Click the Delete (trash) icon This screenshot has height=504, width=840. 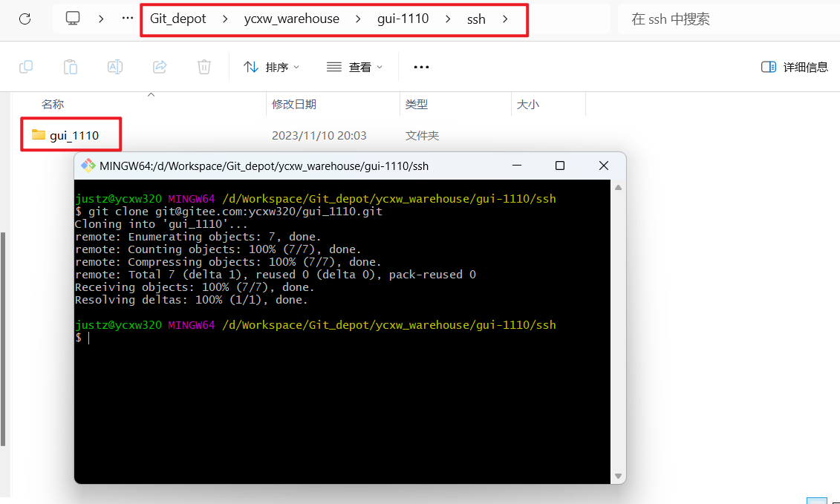[x=204, y=66]
